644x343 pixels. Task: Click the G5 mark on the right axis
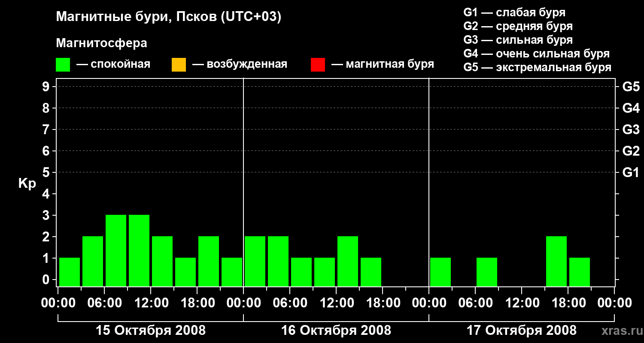click(x=631, y=87)
